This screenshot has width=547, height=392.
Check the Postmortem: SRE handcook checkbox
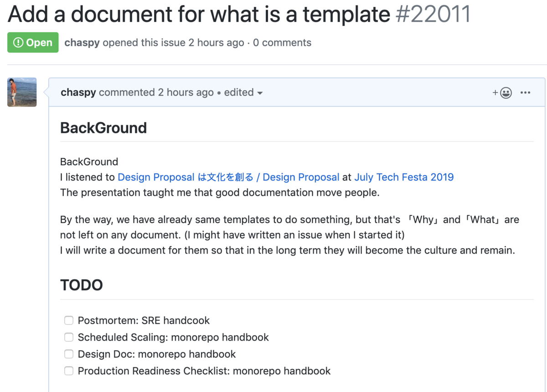[x=69, y=321]
